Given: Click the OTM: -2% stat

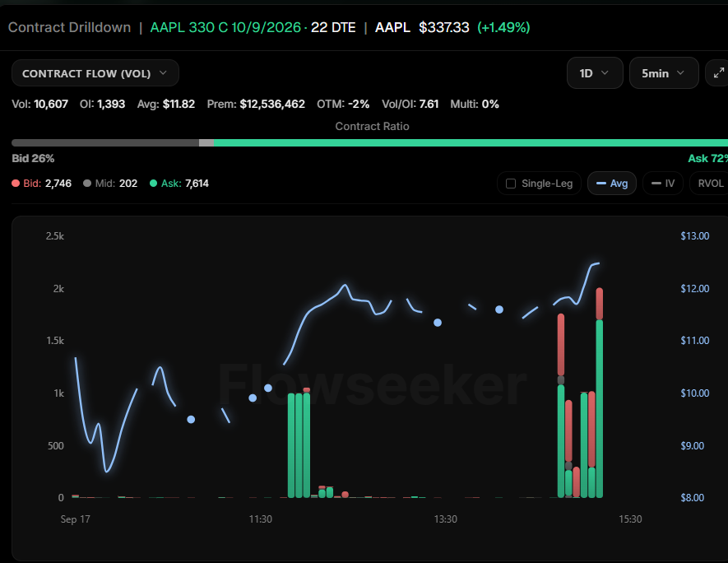Looking at the screenshot, I should pos(343,104).
